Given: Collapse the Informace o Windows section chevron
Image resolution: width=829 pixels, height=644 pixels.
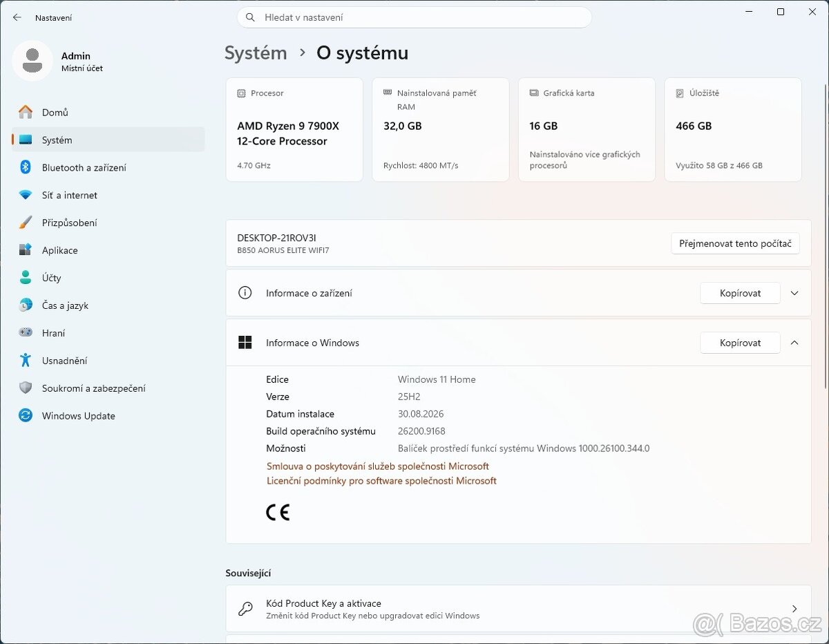Looking at the screenshot, I should [x=794, y=343].
